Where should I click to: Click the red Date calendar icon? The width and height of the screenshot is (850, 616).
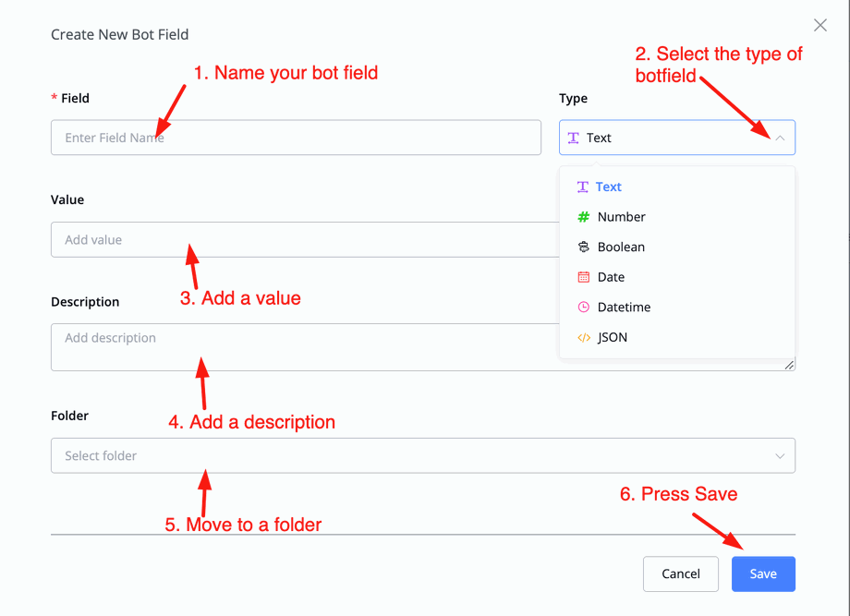coord(583,277)
